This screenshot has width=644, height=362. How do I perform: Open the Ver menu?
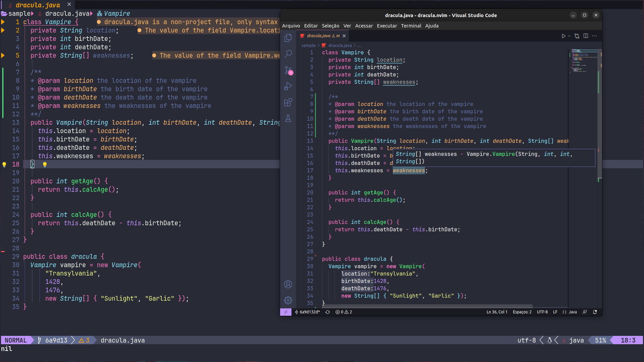(347, 26)
